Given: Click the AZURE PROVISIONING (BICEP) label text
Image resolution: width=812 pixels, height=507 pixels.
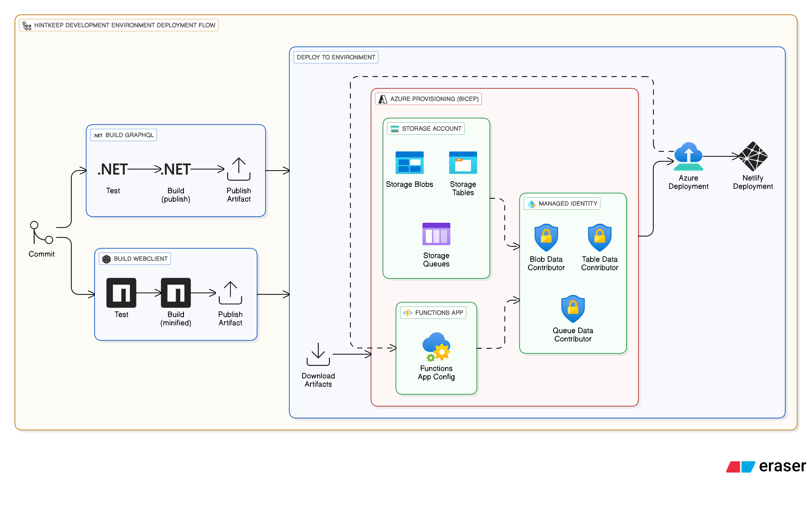Looking at the screenshot, I should tap(434, 99).
